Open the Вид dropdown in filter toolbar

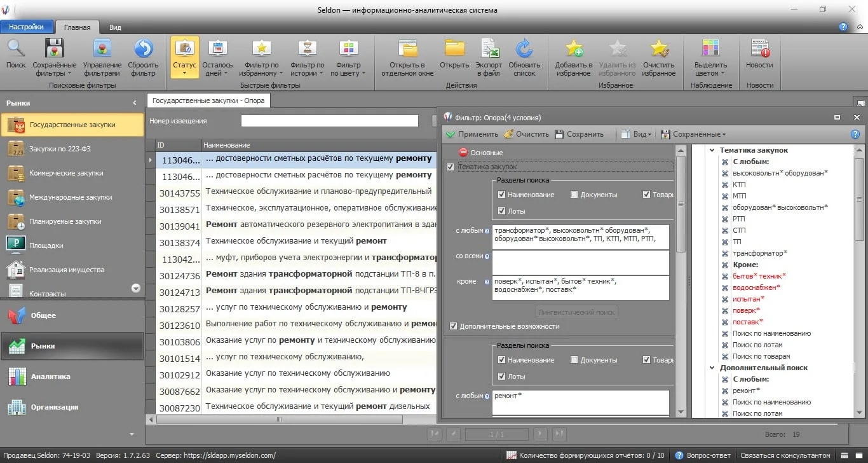tap(637, 134)
